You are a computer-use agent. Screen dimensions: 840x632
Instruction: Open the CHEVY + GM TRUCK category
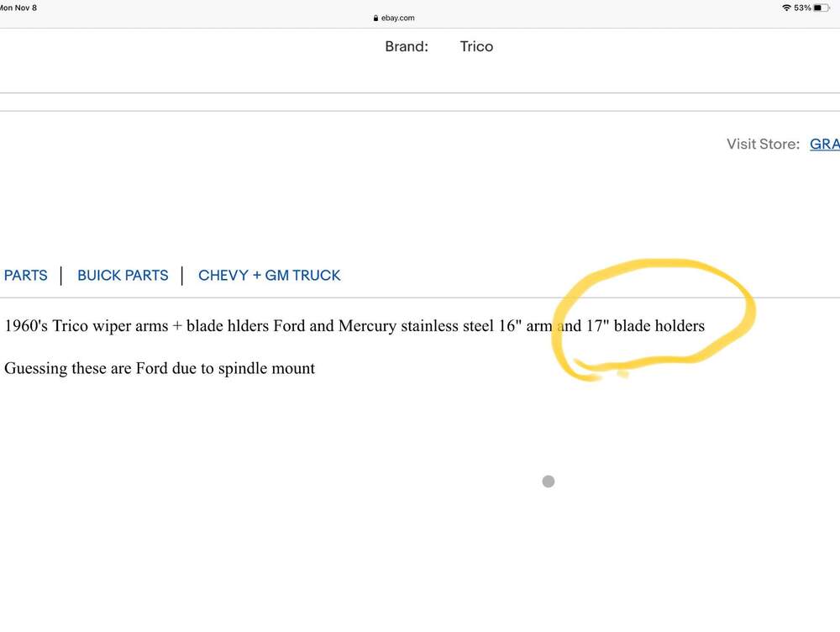point(270,275)
